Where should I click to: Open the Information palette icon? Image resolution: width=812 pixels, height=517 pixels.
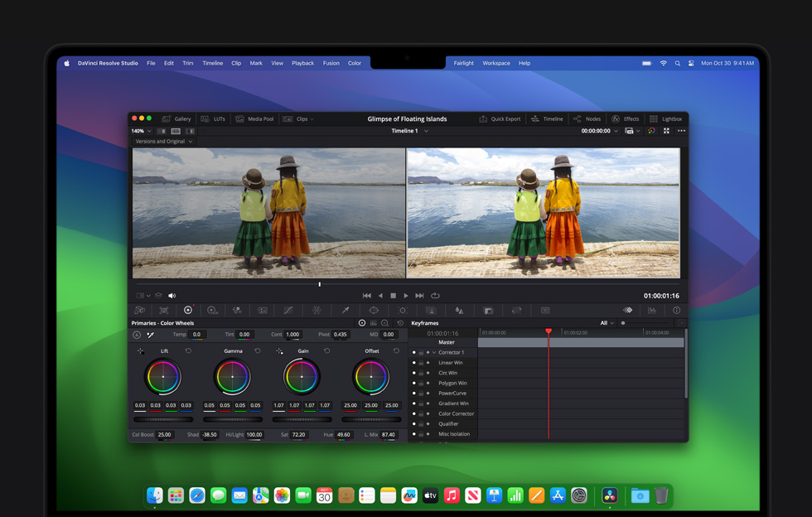click(676, 311)
